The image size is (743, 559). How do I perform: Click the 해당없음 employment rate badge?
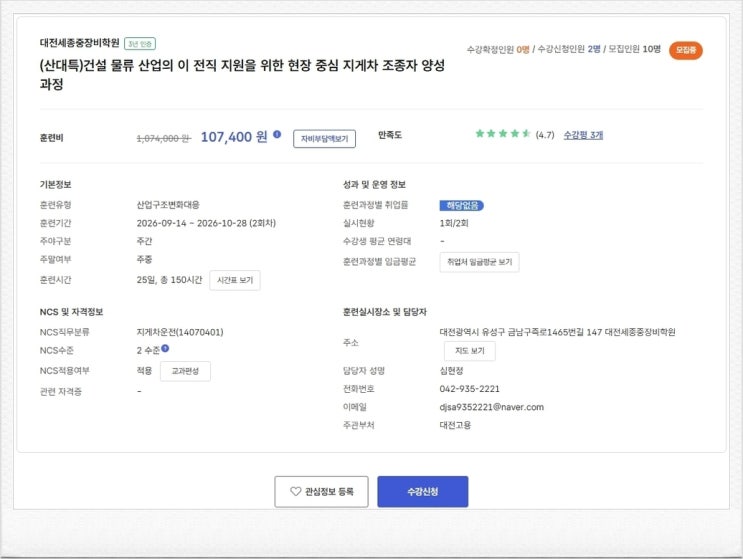pyautogui.click(x=462, y=206)
